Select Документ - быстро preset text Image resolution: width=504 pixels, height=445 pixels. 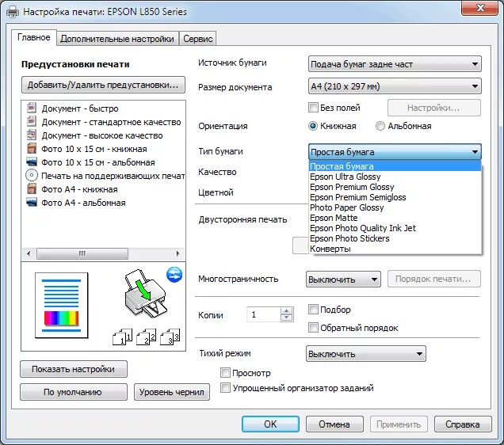[x=80, y=108]
